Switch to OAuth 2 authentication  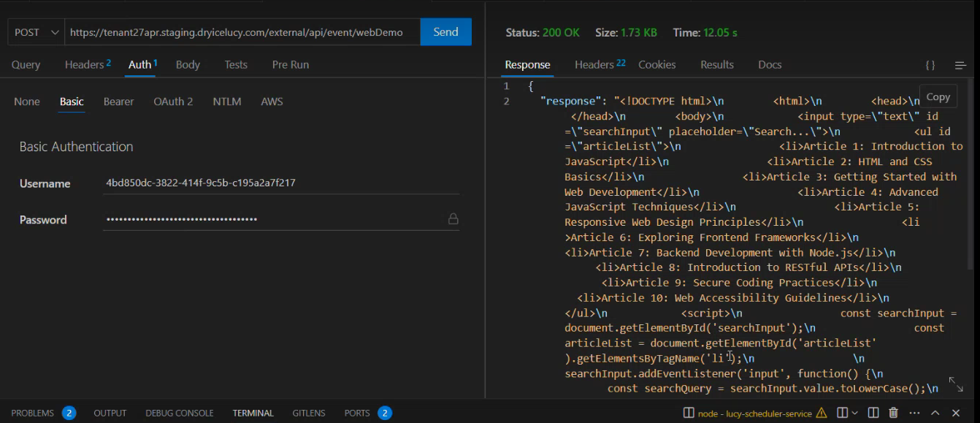tap(173, 102)
